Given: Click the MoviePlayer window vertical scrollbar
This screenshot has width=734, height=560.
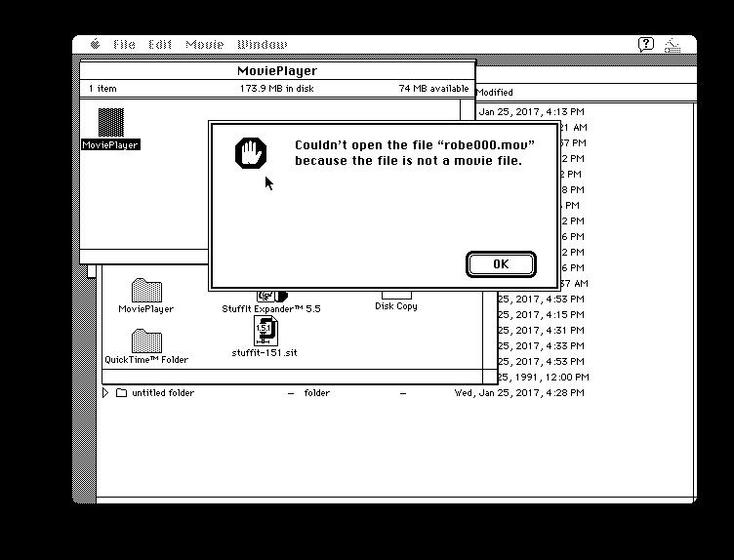Looking at the screenshot, I should (469, 111).
